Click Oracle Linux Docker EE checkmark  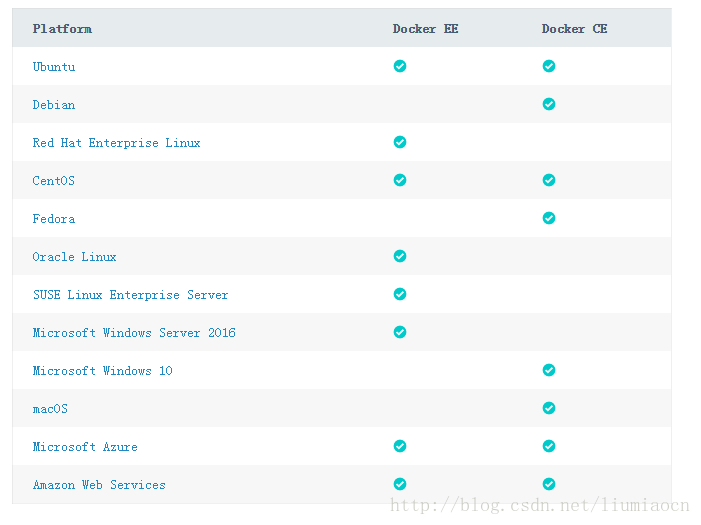click(400, 256)
